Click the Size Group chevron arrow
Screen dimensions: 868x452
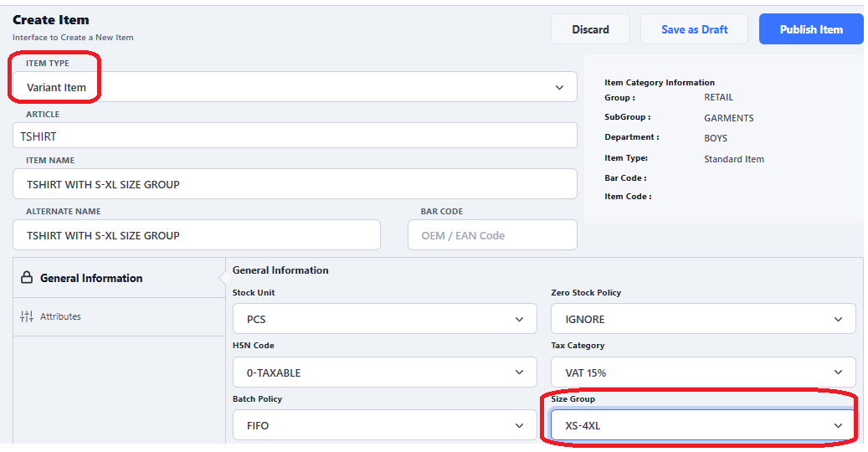click(839, 426)
